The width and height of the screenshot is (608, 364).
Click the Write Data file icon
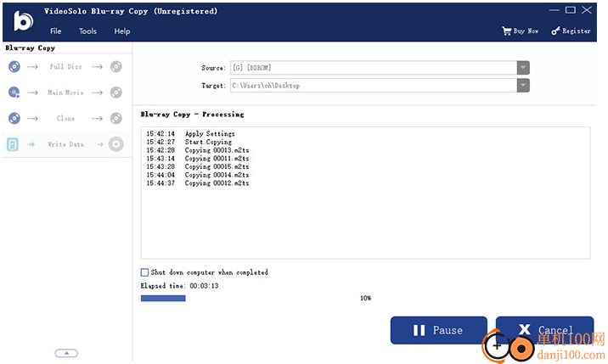(x=13, y=144)
